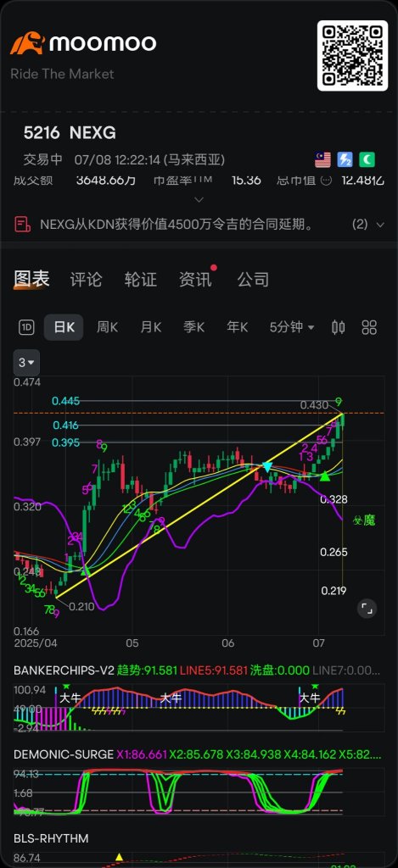
Task: Select the 图表 tab
Action: tap(31, 279)
